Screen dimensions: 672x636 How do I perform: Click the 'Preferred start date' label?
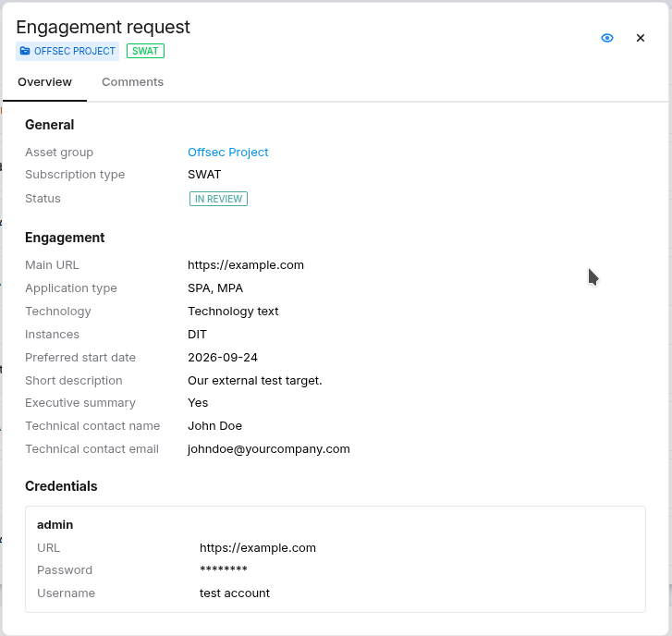click(80, 358)
